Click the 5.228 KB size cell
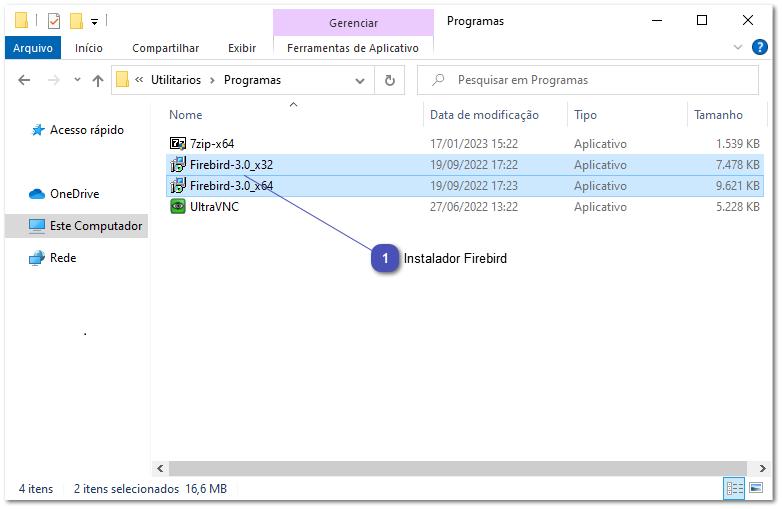 click(737, 206)
